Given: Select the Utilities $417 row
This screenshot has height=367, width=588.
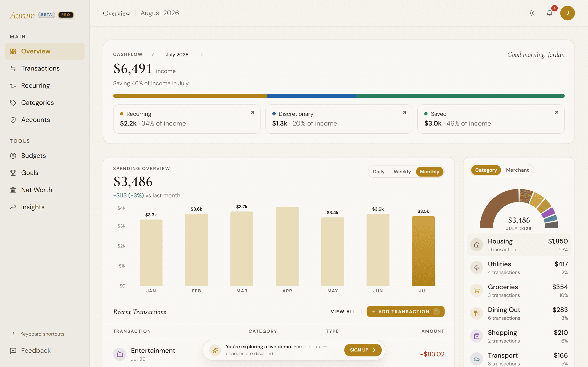Looking at the screenshot, I should point(519,268).
